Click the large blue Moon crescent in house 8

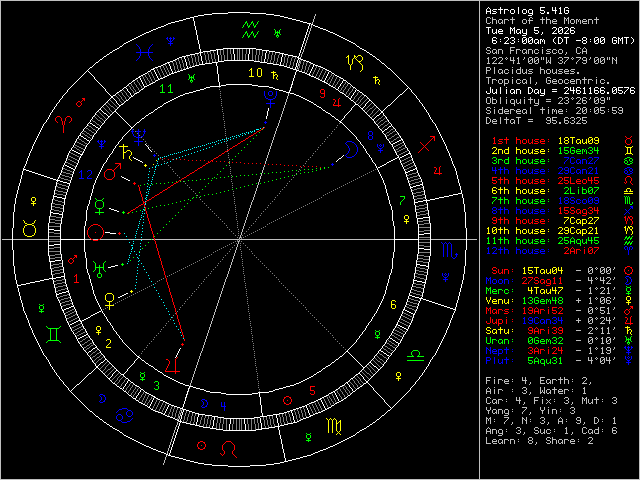[x=351, y=149]
